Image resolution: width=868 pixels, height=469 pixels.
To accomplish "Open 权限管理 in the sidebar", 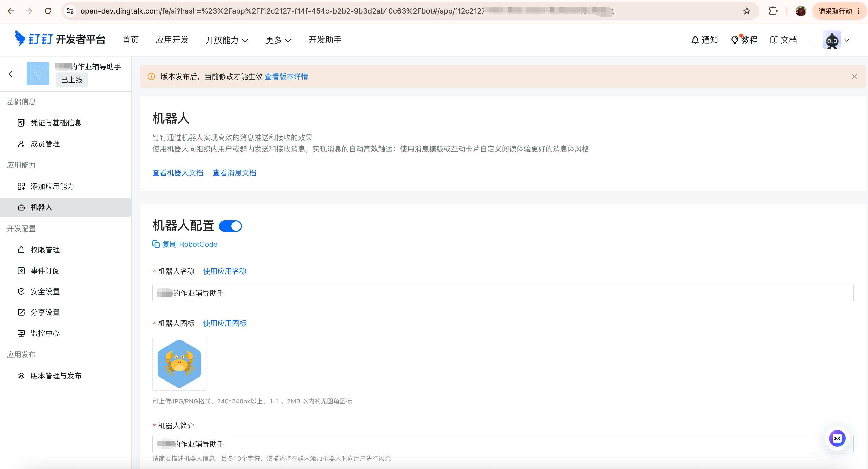I will pos(66,250).
